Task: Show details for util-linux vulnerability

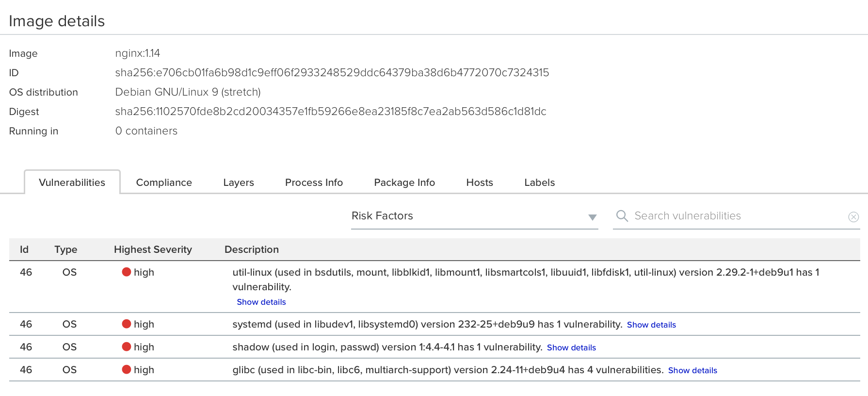Action: [261, 302]
